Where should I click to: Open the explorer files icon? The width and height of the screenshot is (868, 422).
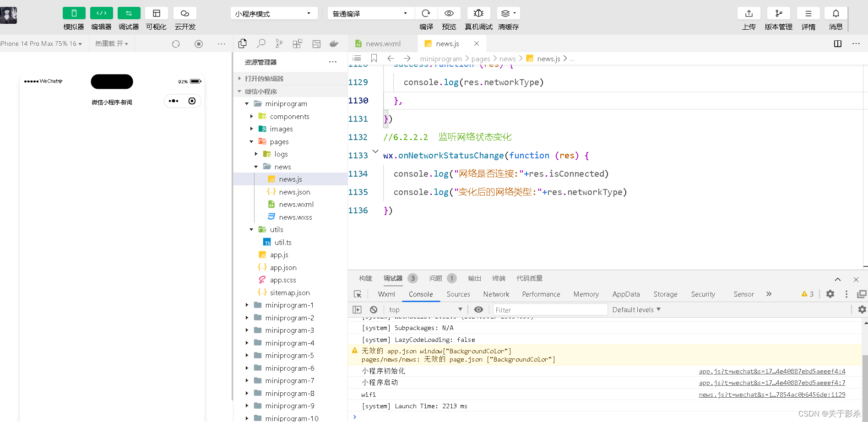[x=243, y=43]
